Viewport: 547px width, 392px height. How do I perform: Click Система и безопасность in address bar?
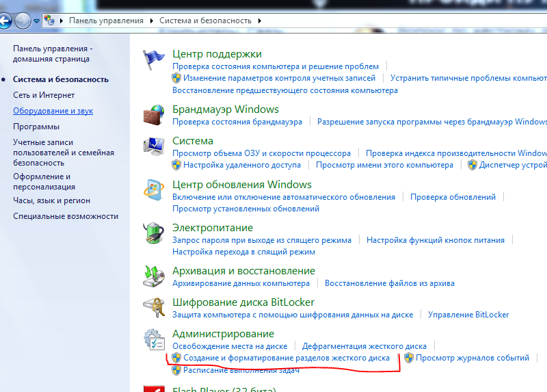pos(206,21)
